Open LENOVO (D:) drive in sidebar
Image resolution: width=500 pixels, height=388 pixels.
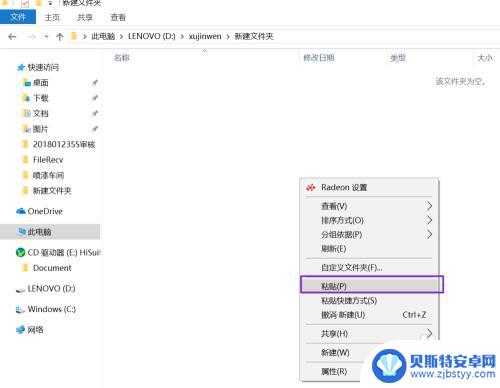point(51,288)
